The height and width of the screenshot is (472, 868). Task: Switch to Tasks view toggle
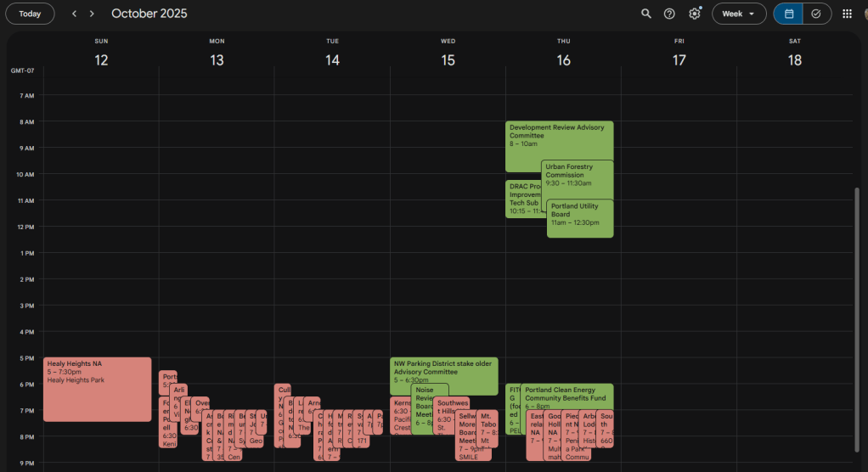[816, 14]
